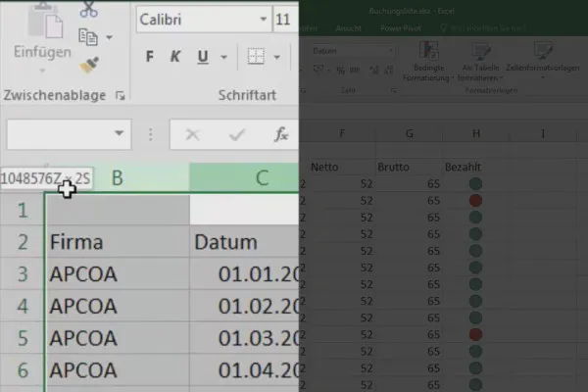Select column F header
588x392 pixels.
click(342, 133)
